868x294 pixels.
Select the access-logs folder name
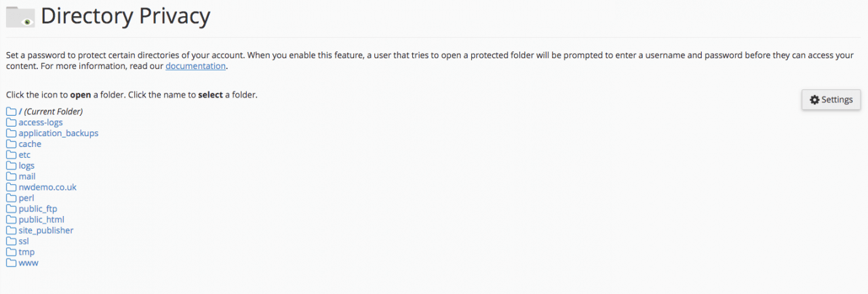pos(41,123)
